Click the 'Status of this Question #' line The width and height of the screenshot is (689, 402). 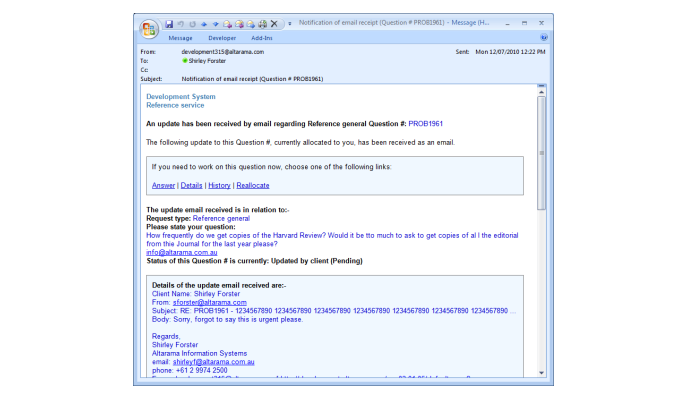254,261
